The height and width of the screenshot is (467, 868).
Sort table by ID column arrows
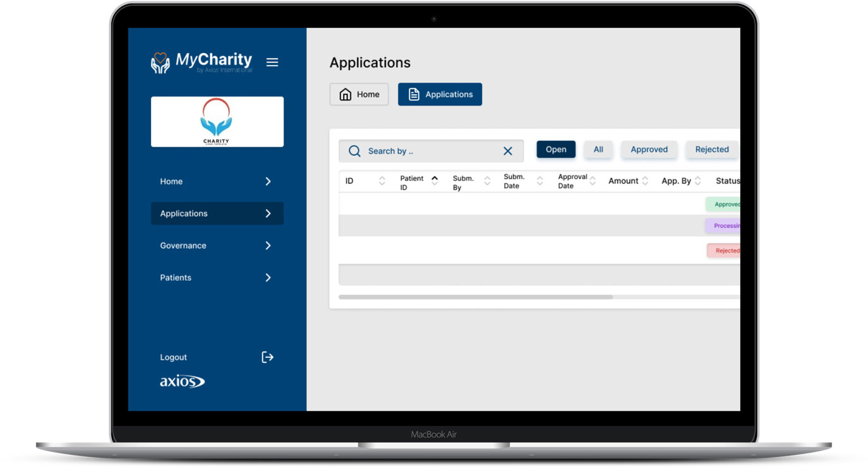coord(382,181)
